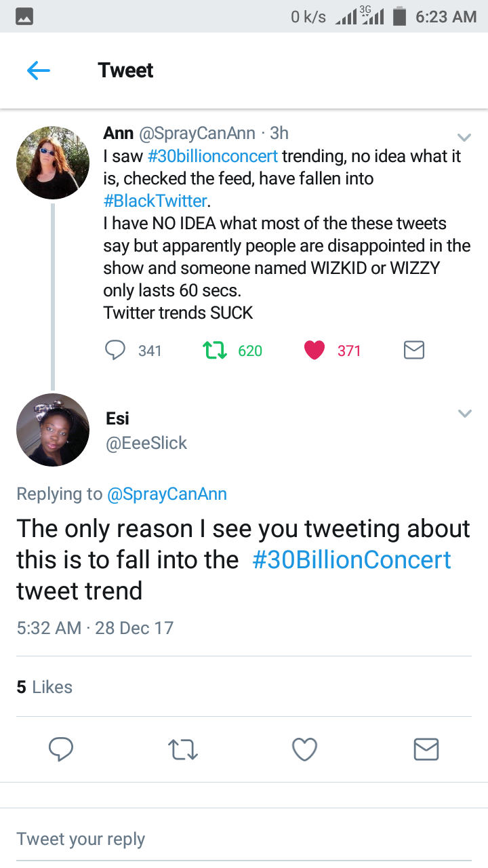This screenshot has height=868, width=488.
Task: Expand options chevron on Esi's tweet
Action: pos(464,413)
